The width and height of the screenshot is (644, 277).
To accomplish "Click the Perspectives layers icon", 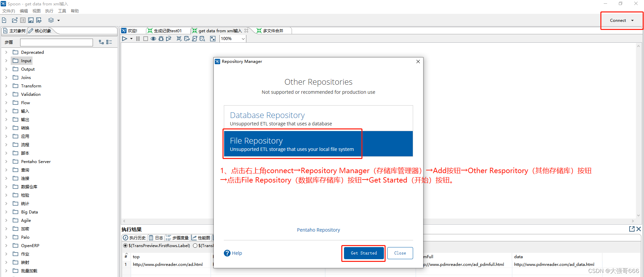I will click(51, 20).
